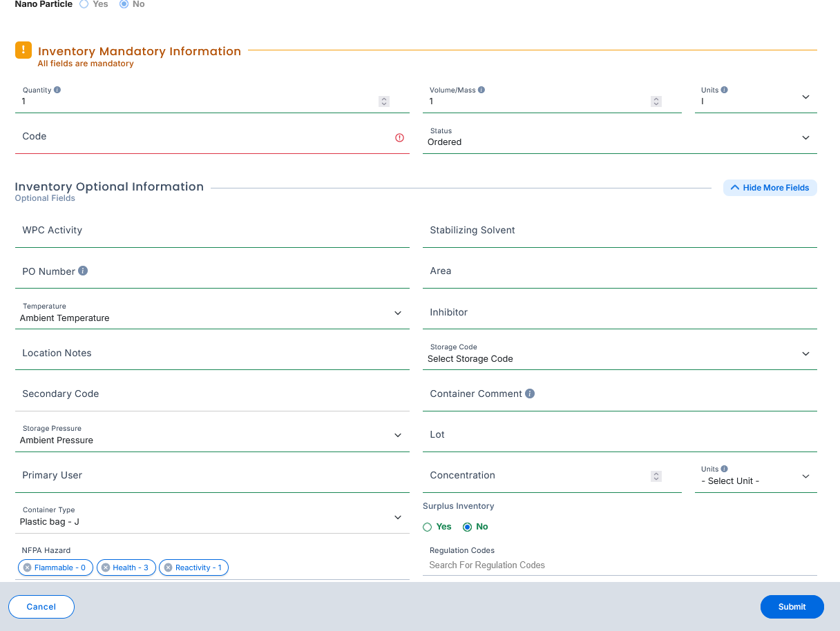Click the Inventory Mandatory Information heading

140,51
